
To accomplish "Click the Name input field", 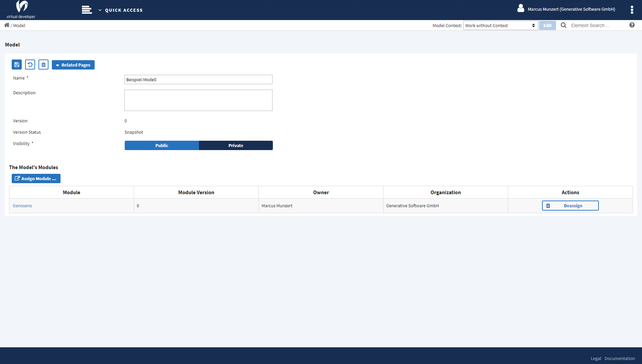I will (x=198, y=80).
